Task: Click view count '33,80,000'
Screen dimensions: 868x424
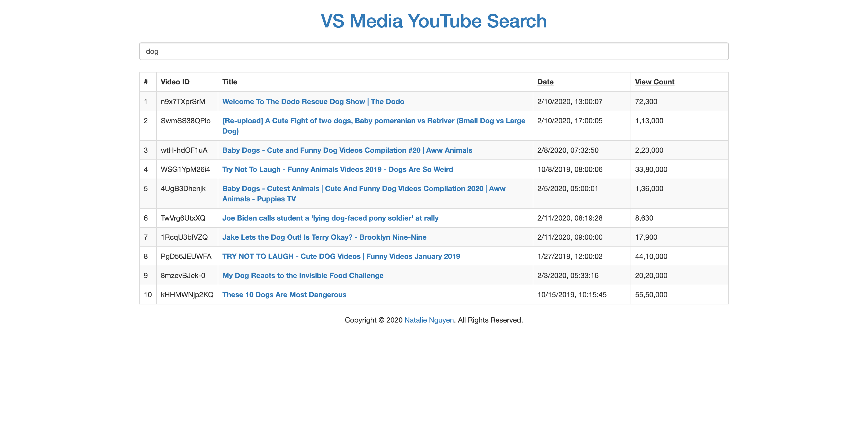Action: [x=651, y=169]
